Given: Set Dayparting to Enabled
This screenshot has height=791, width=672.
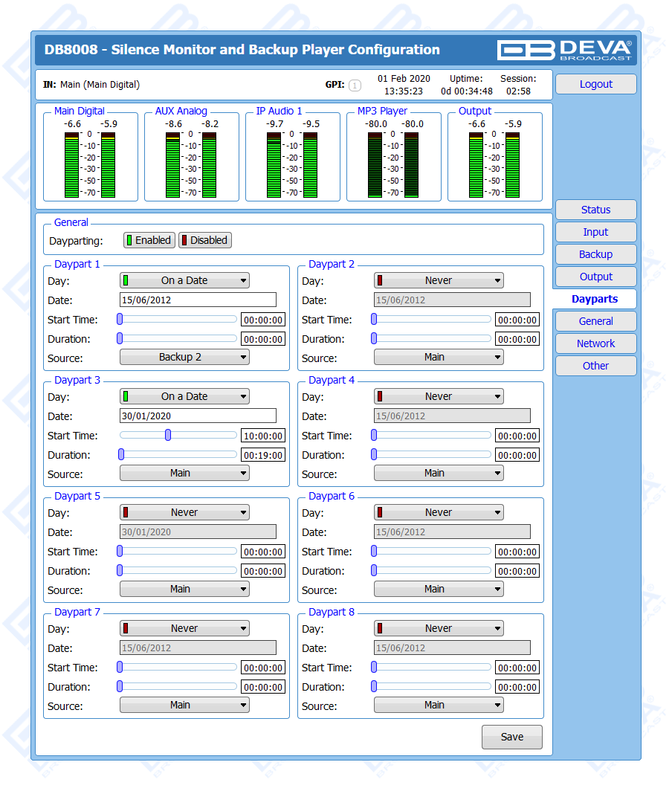Looking at the screenshot, I should coord(149,240).
